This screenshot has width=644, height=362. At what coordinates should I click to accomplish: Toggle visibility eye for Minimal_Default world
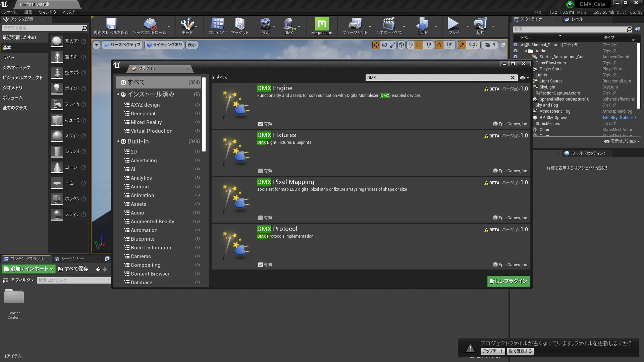(516, 45)
